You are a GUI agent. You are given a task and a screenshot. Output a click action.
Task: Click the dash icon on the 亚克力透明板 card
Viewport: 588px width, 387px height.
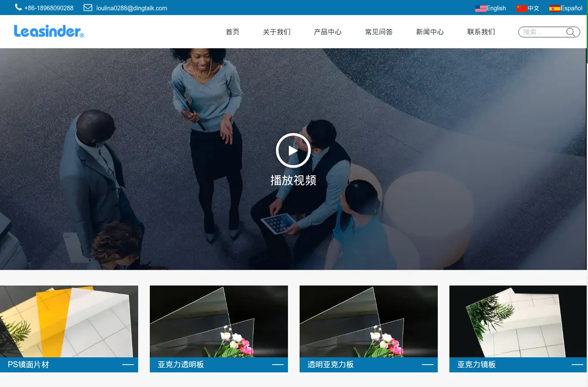(x=278, y=365)
